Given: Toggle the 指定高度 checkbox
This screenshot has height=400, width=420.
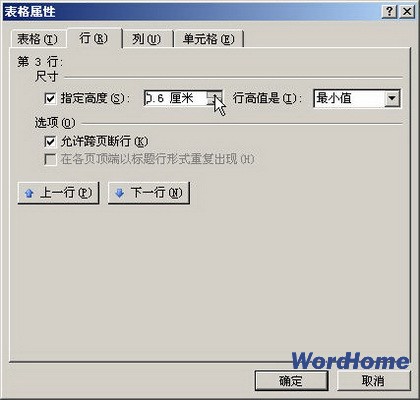Looking at the screenshot, I should pos(50,98).
